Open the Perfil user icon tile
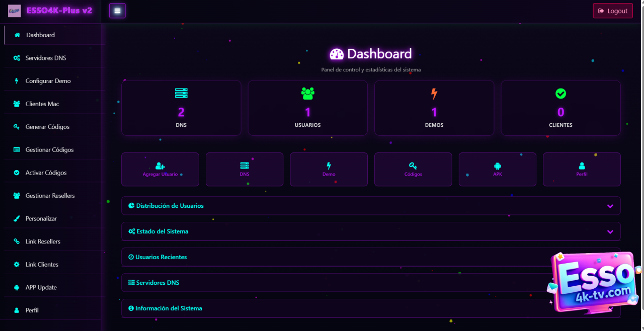Screen dimensions: 644x331 point(582,169)
